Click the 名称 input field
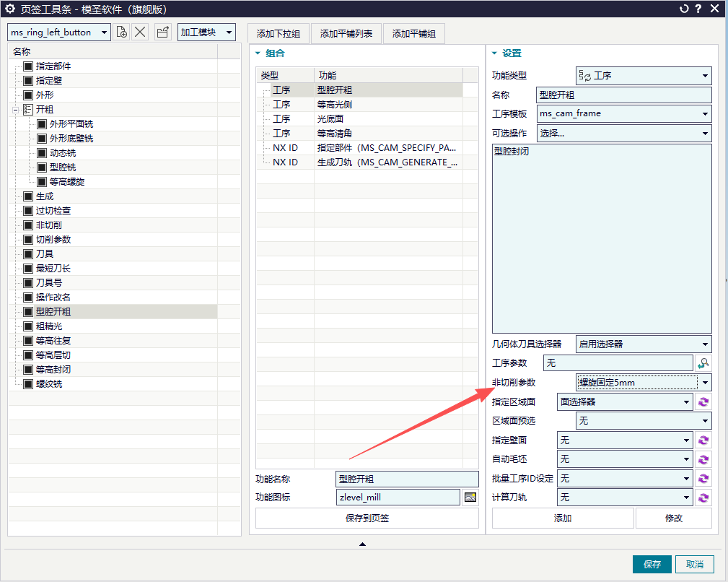The image size is (728, 582). tap(623, 95)
